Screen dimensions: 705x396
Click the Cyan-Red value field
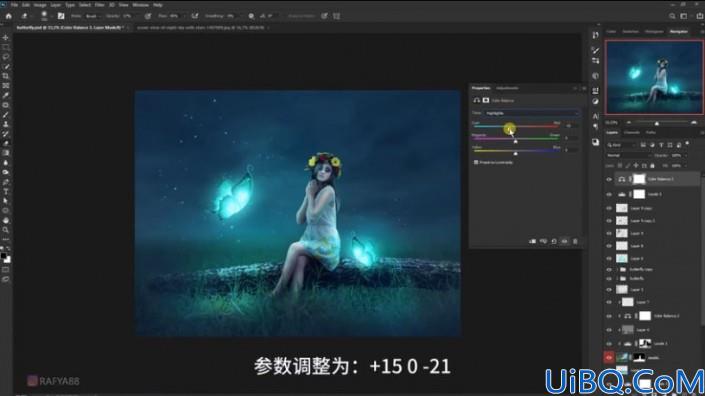pyautogui.click(x=570, y=126)
